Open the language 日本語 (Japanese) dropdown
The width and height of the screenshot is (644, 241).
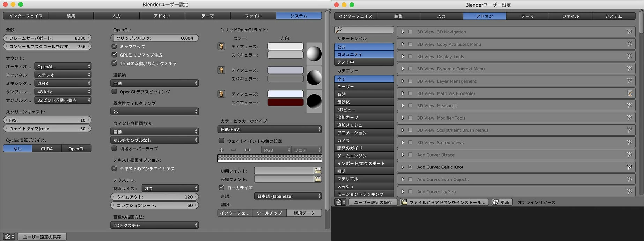tap(288, 196)
